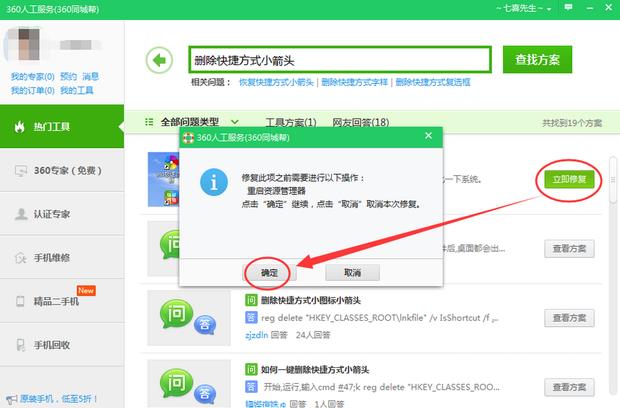Image resolution: width=620 pixels, height=408 pixels.
Task: Expand the 全部问题类型 dropdown
Action: click(199, 122)
